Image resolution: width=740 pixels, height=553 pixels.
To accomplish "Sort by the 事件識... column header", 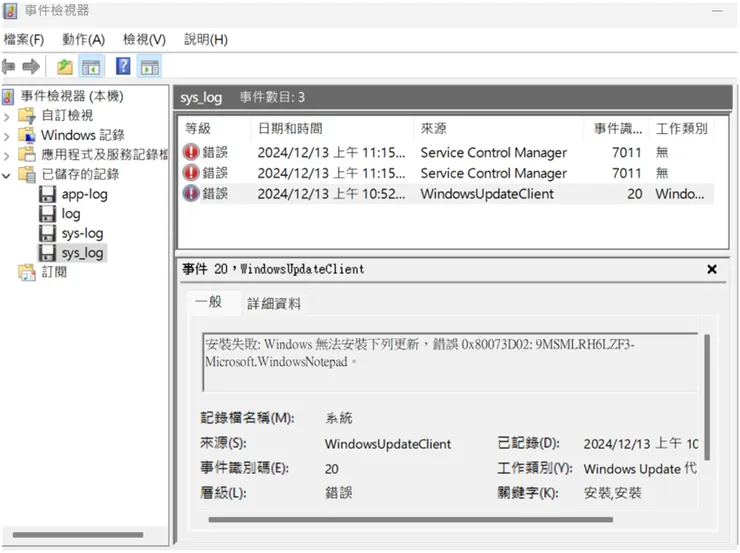I will (619, 128).
